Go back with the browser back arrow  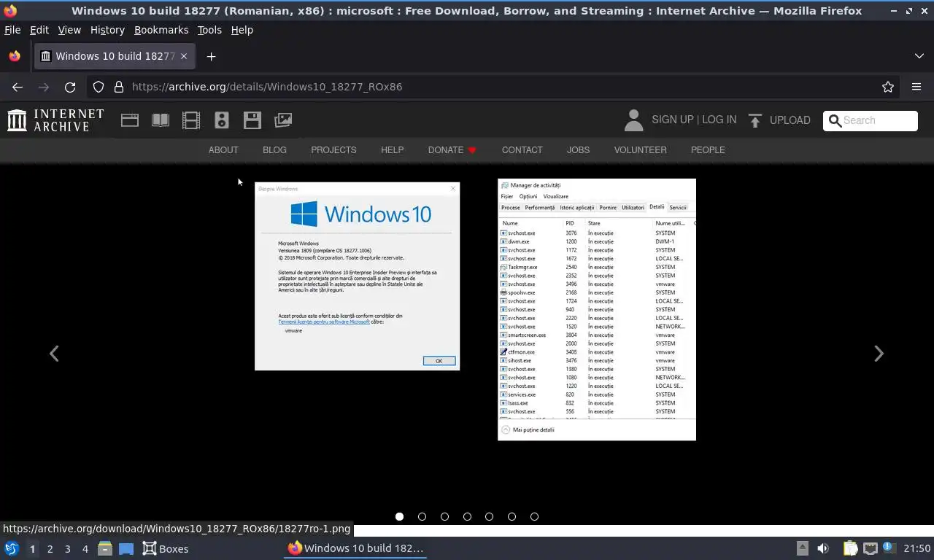click(x=18, y=87)
